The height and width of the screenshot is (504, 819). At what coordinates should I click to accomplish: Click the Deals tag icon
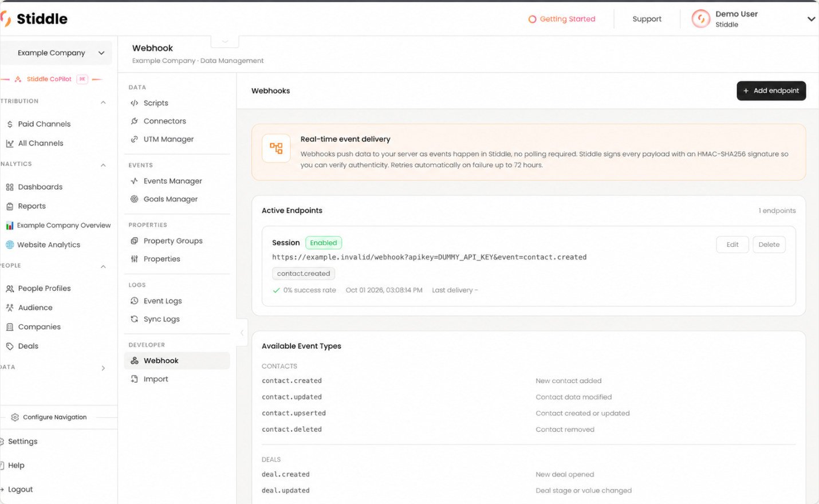coord(10,346)
